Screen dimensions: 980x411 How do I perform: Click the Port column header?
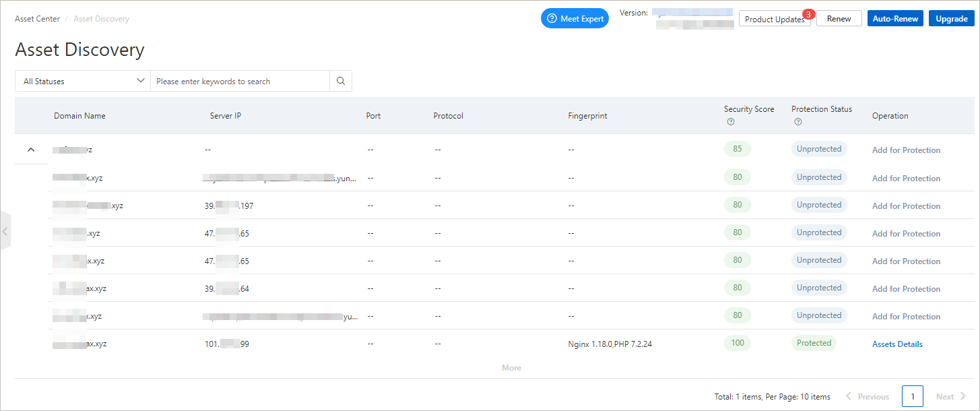click(373, 115)
